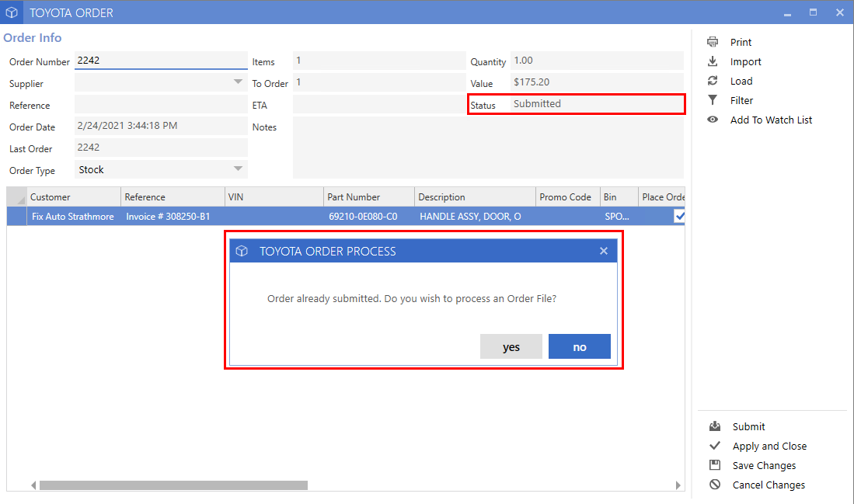The width and height of the screenshot is (854, 504).
Task: Click the Load command
Action: (x=741, y=81)
